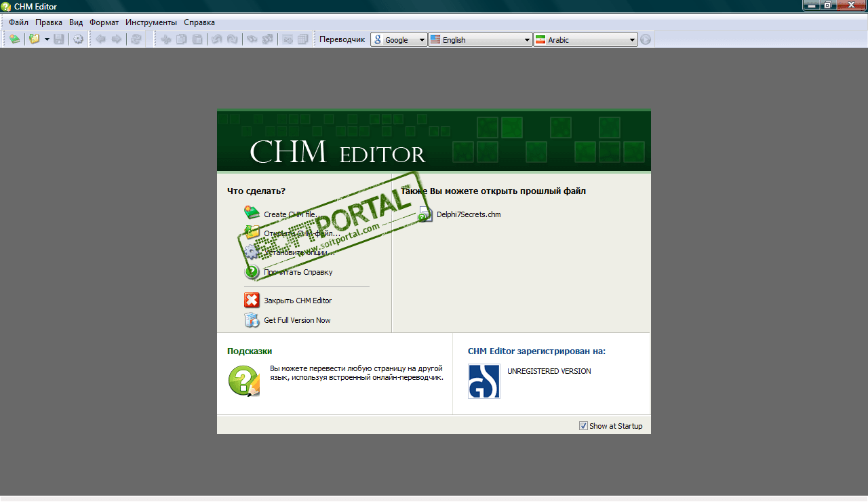Click the open folder toolbar icon
Image resolution: width=868 pixels, height=502 pixels.
35,39
